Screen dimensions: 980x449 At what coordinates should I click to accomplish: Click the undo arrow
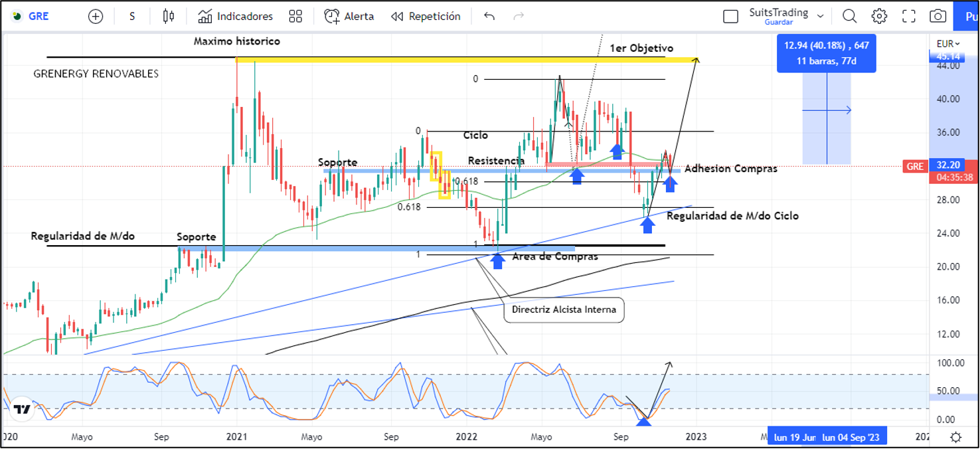489,17
